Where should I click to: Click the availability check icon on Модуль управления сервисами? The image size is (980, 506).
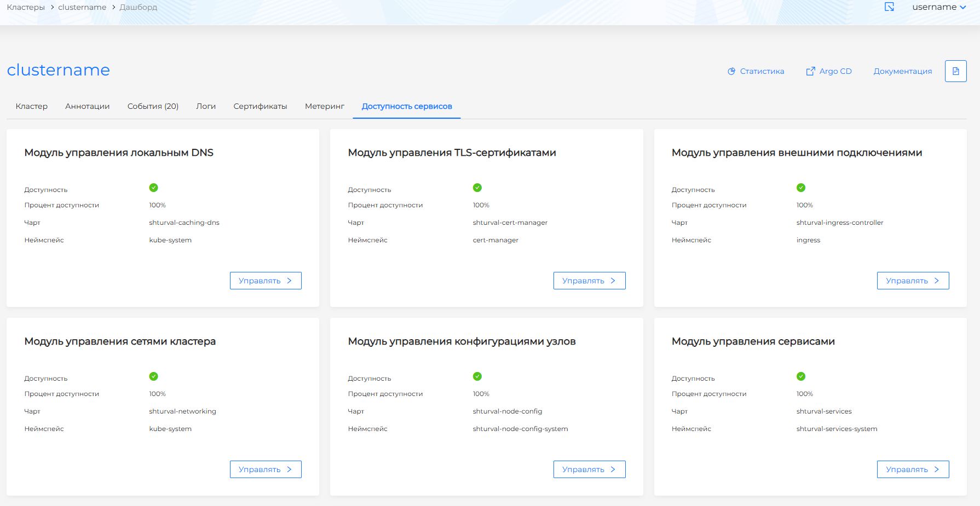click(801, 376)
